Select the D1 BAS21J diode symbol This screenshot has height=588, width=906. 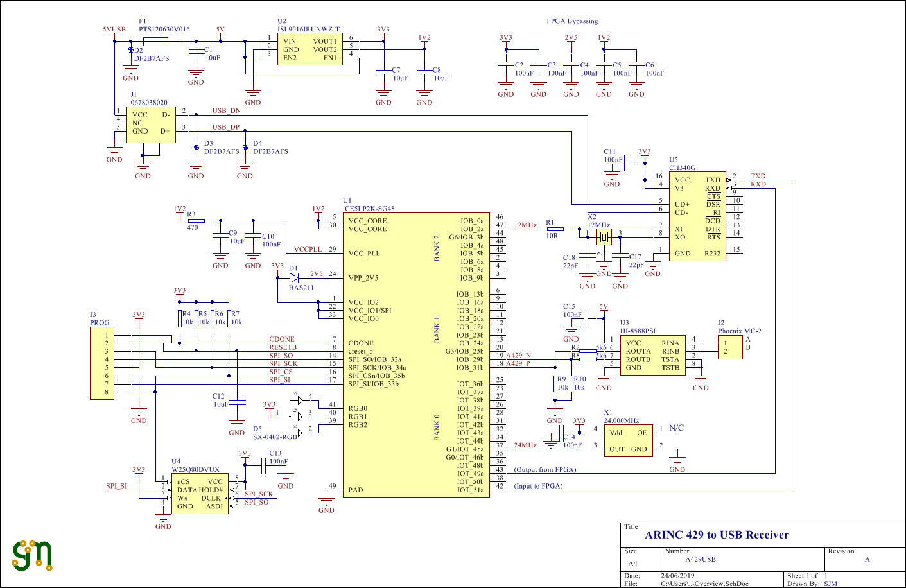294,278
